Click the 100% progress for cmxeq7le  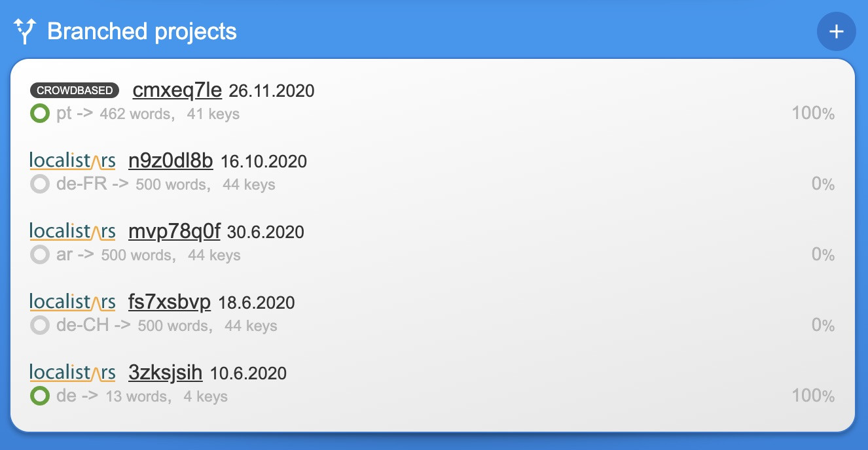(x=813, y=114)
